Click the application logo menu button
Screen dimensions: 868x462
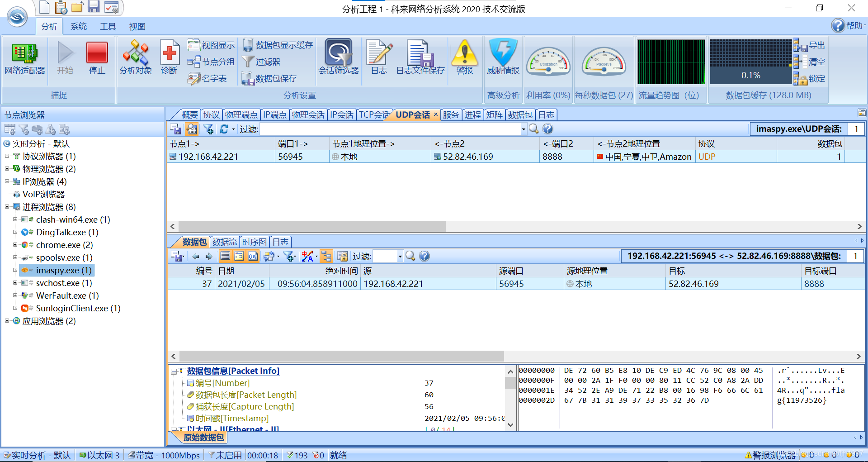click(x=17, y=17)
